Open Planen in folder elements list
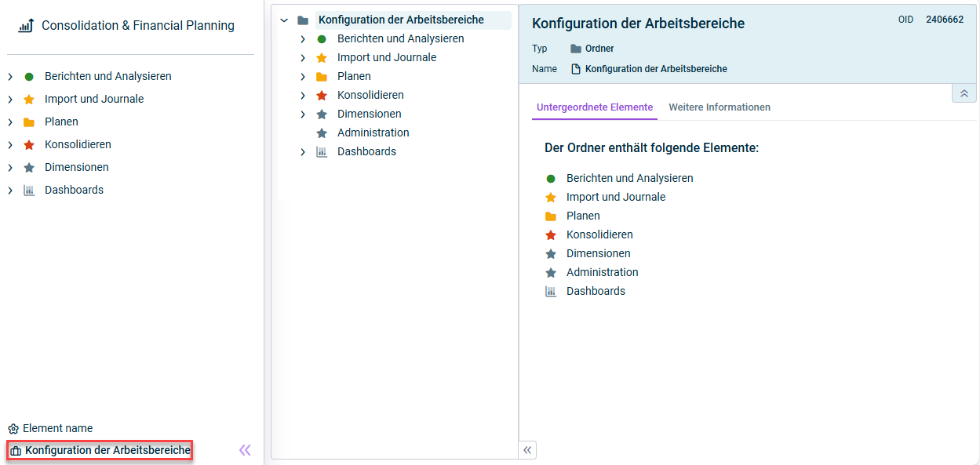 click(583, 216)
